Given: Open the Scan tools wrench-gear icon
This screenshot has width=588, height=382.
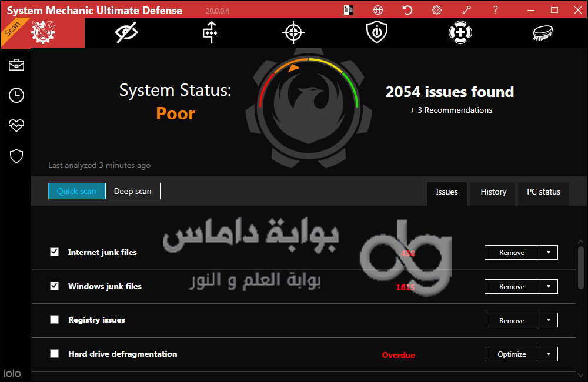Looking at the screenshot, I should (43, 32).
